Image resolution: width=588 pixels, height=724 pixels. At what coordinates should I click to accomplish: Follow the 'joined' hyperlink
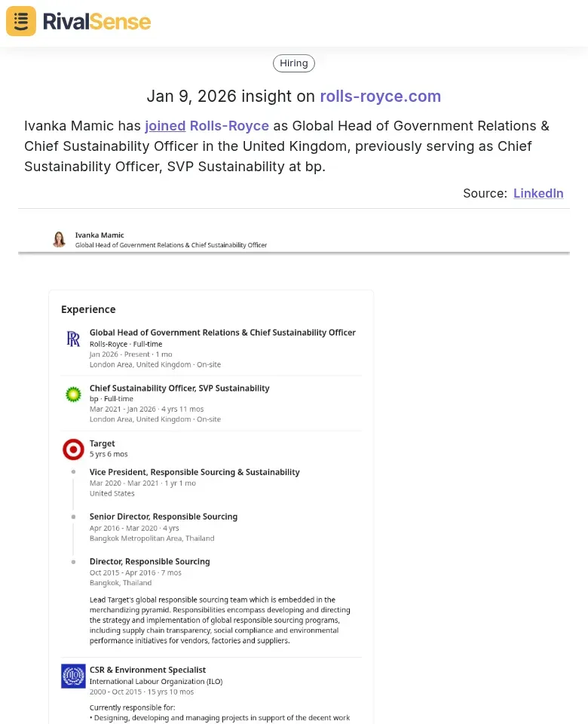coord(165,126)
